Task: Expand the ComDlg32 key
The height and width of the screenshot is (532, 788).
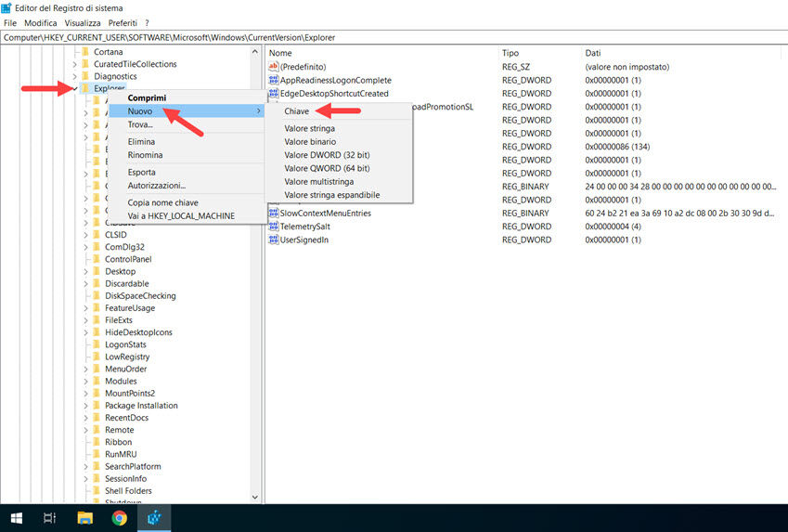Action: click(x=85, y=246)
